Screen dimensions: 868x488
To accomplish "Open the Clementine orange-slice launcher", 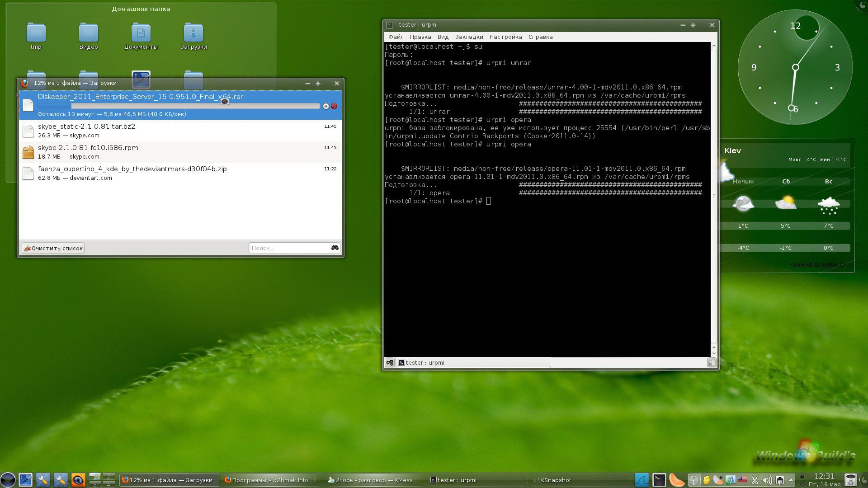I will tap(676, 480).
